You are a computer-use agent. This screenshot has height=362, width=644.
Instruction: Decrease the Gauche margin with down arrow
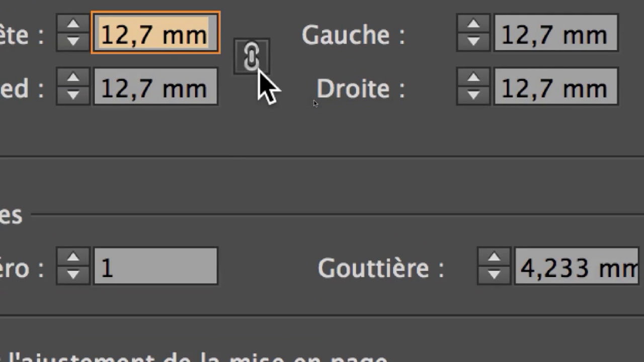[x=473, y=41]
